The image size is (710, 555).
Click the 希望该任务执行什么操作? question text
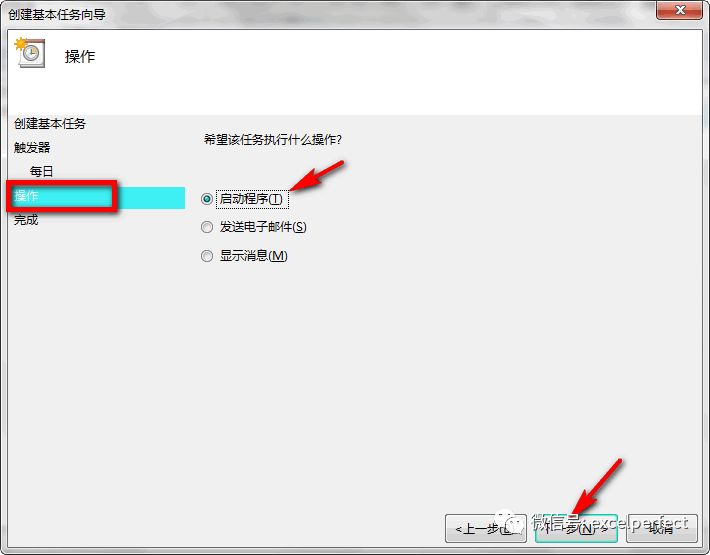point(273,139)
